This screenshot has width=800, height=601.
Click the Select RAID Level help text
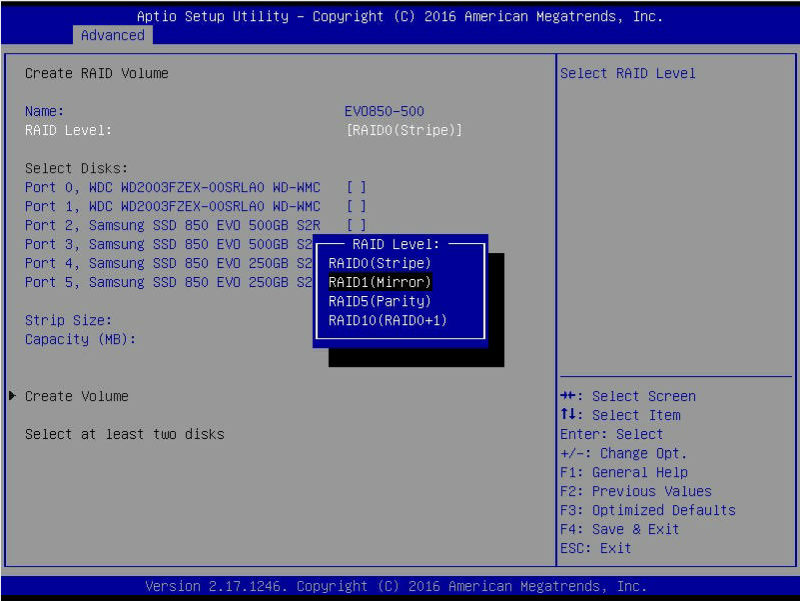coord(628,73)
